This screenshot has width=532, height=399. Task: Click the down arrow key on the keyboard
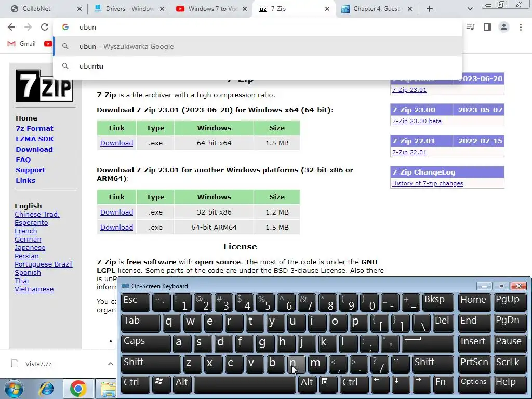tap(401, 384)
